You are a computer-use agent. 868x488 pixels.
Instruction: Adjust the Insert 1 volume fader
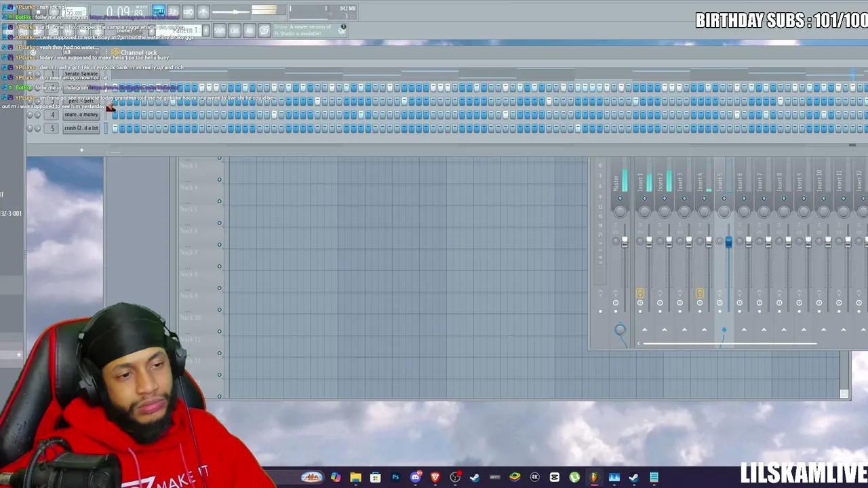coord(649,242)
